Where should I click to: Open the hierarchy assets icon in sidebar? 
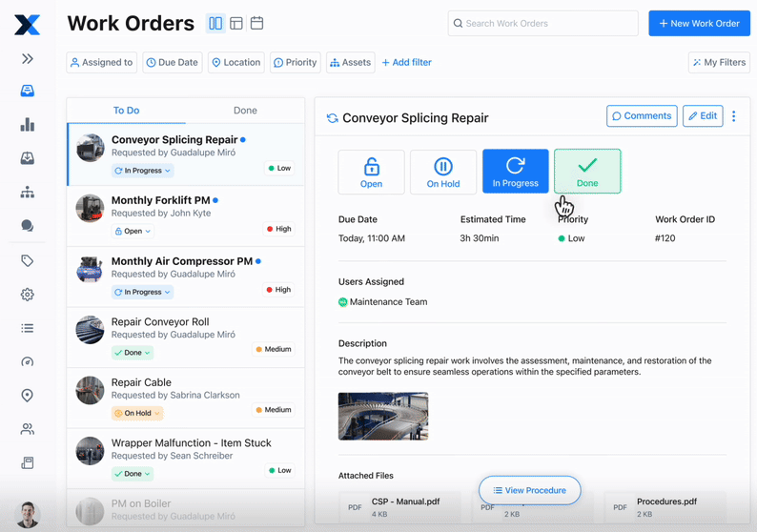(x=27, y=193)
